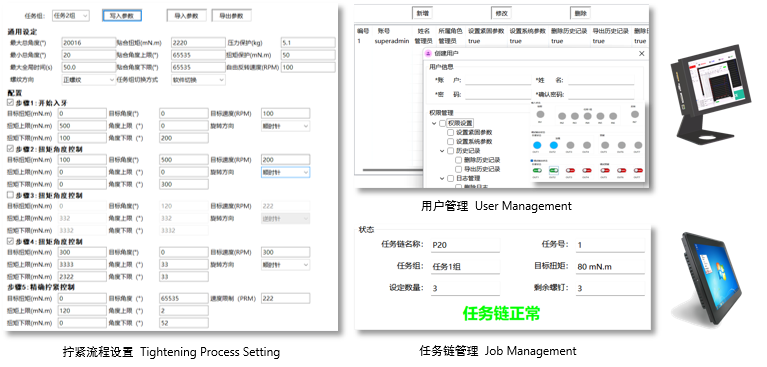Click the green 任务链正常 status text

pos(501,313)
